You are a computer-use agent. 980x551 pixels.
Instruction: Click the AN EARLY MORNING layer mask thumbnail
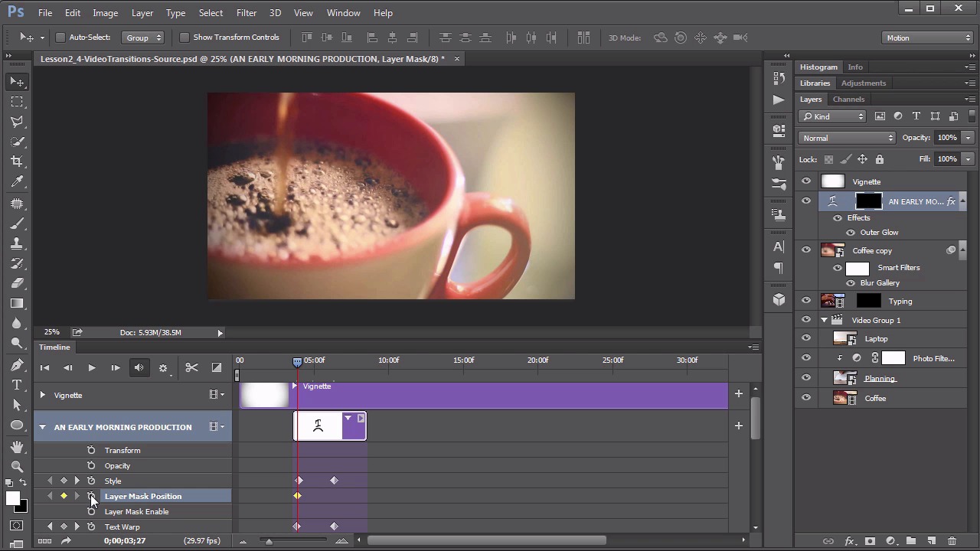[868, 201]
